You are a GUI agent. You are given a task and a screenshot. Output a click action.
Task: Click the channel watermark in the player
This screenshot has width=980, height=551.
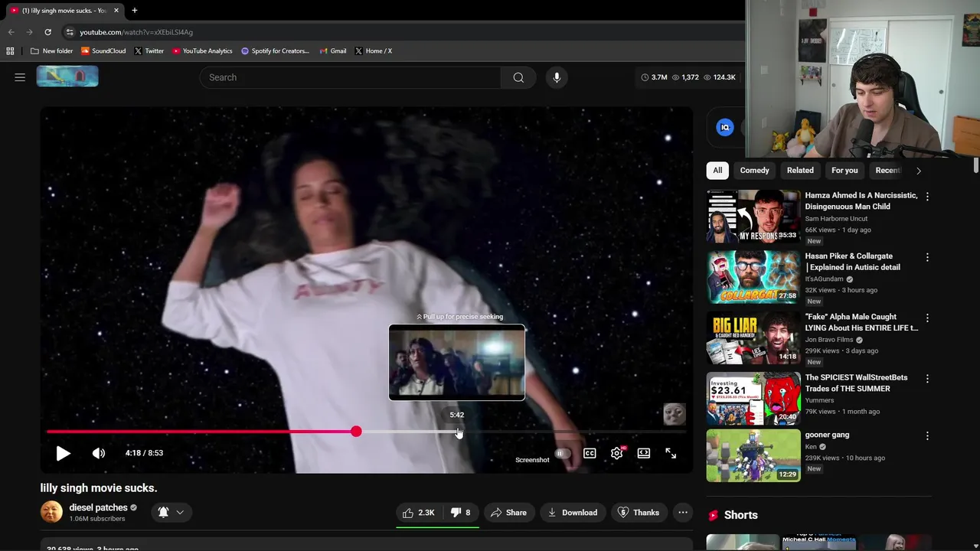click(674, 414)
